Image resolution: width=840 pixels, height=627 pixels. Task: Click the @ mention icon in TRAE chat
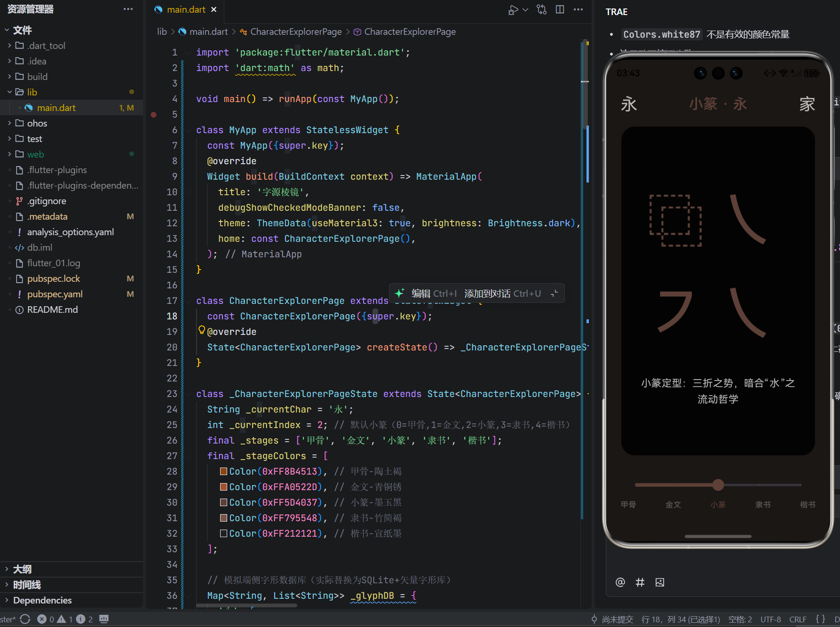pyautogui.click(x=620, y=582)
